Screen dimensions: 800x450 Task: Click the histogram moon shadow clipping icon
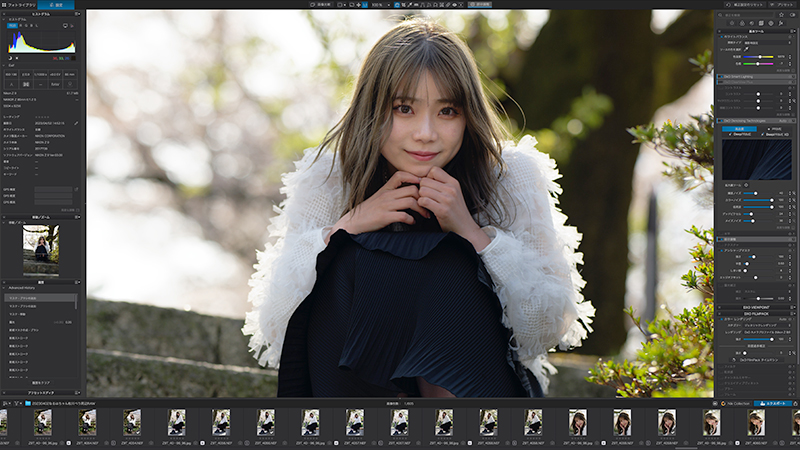point(9,58)
